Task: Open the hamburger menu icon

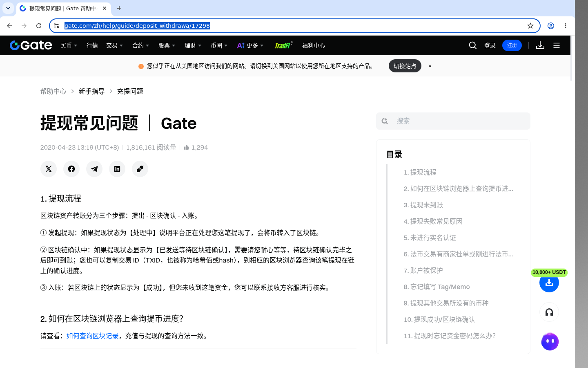Action: click(x=557, y=45)
